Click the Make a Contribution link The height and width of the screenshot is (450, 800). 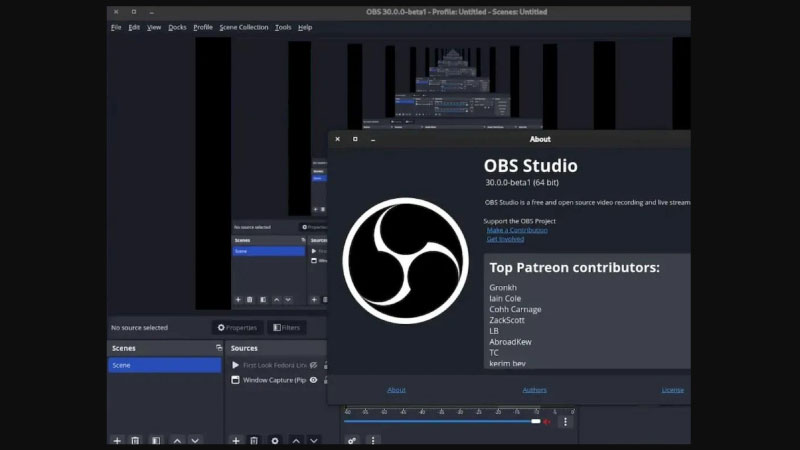click(x=517, y=230)
